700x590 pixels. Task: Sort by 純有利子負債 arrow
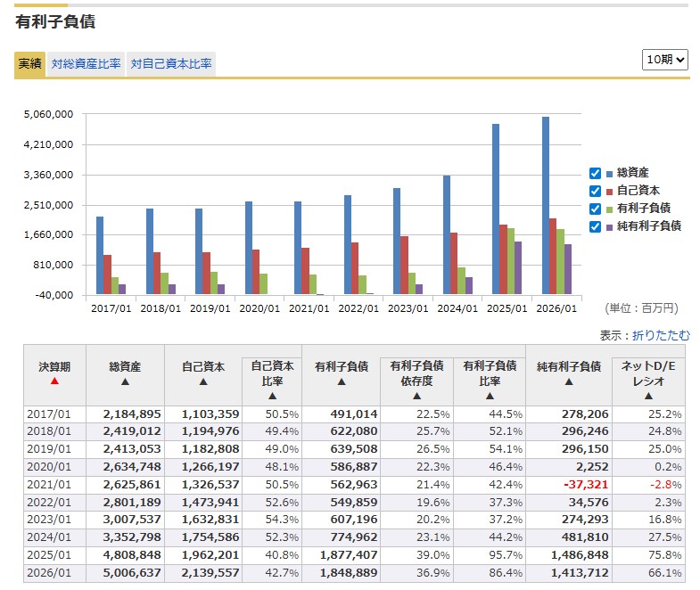tap(569, 381)
